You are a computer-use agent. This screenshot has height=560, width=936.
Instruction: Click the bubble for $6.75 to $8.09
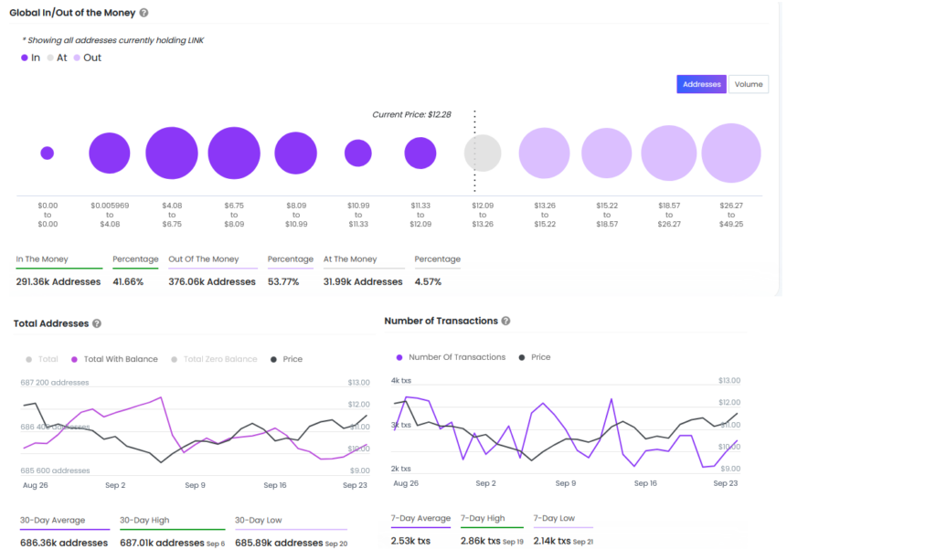pyautogui.click(x=234, y=153)
